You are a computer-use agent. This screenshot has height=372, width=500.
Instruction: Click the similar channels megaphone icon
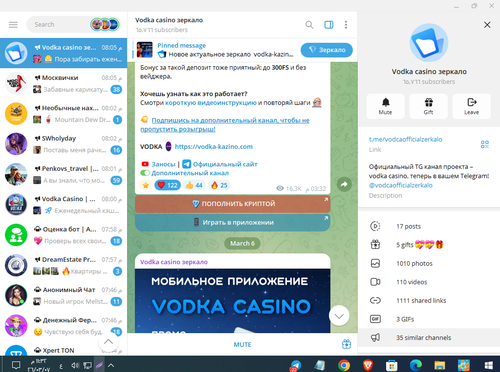pyautogui.click(x=375, y=338)
